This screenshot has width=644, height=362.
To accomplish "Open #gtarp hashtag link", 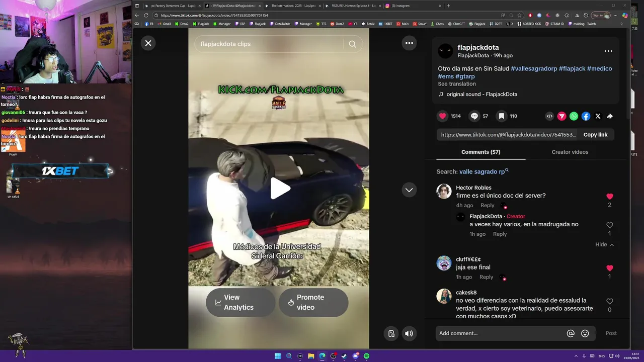I will 465,76.
